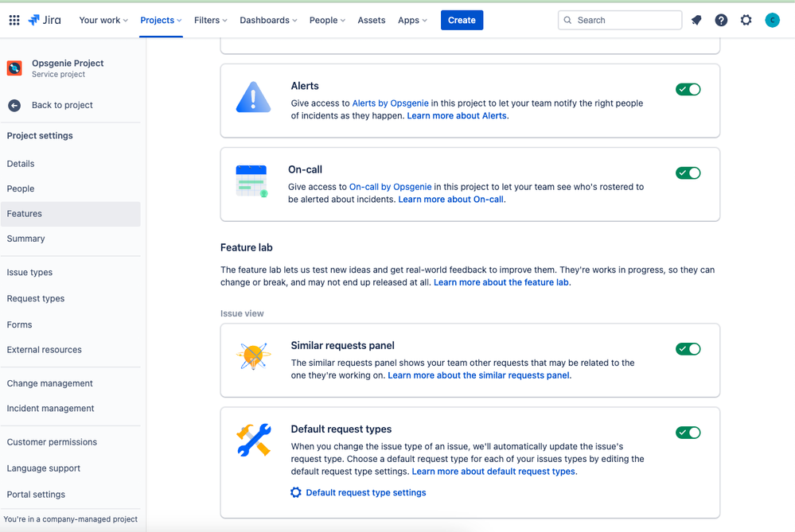This screenshot has width=795, height=532.
Task: Open Request types settings
Action: (71, 299)
